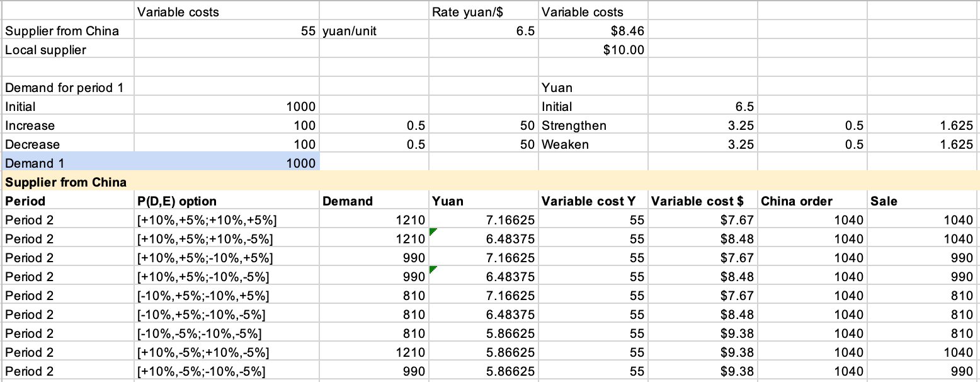Screen dimensions: 980x382
Task: Select the $10.00 local supplier cost cell
Action: tap(624, 50)
